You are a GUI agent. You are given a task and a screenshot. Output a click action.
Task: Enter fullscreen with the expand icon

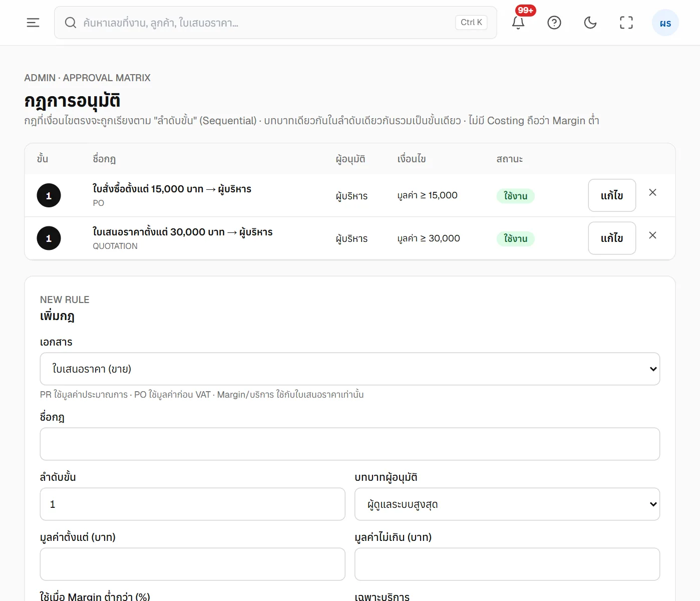click(626, 23)
